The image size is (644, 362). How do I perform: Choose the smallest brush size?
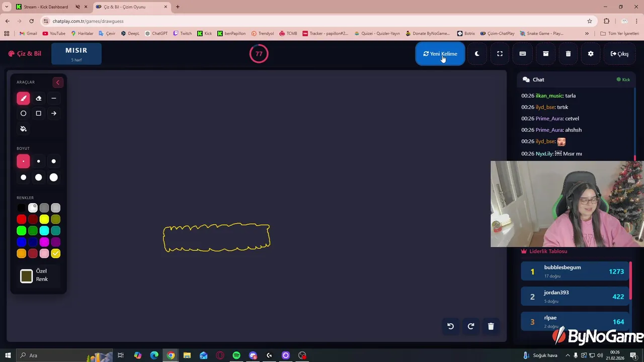23,161
